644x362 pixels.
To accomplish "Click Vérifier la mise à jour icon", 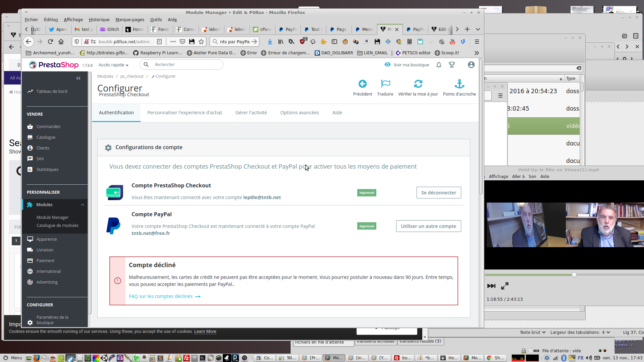I will click(x=418, y=84).
